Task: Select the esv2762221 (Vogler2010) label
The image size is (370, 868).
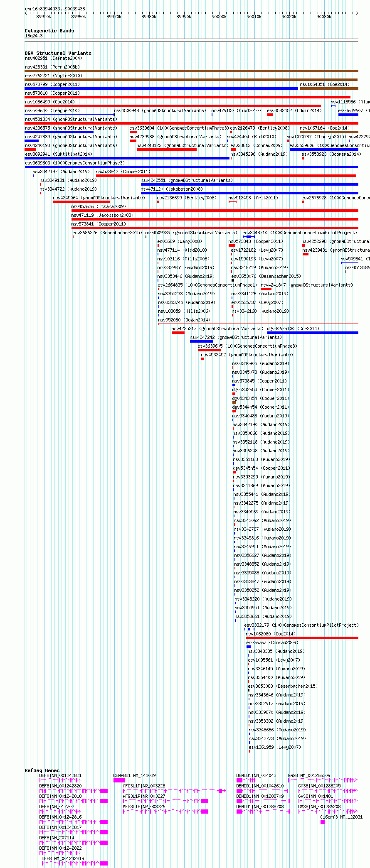Action: coord(54,76)
